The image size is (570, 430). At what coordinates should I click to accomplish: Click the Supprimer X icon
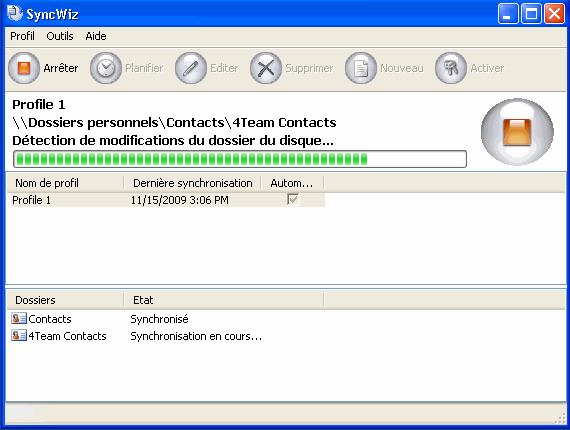point(266,68)
